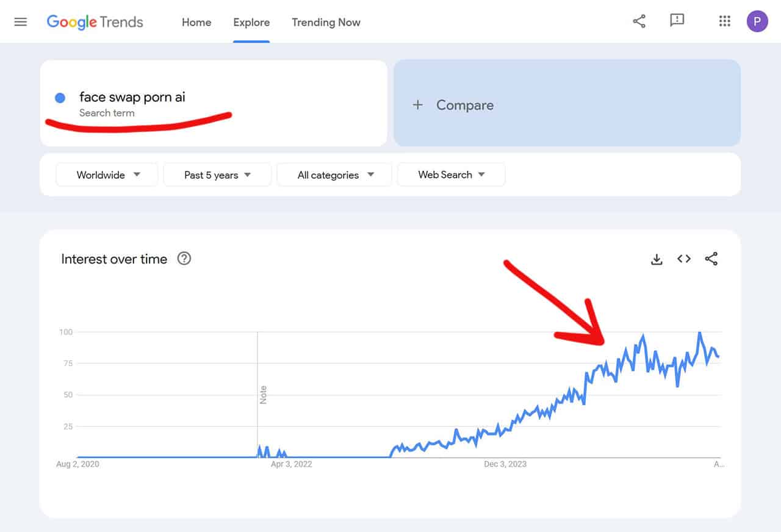Image resolution: width=781 pixels, height=532 pixels.
Task: Open the send feedback icon
Action: 677,21
